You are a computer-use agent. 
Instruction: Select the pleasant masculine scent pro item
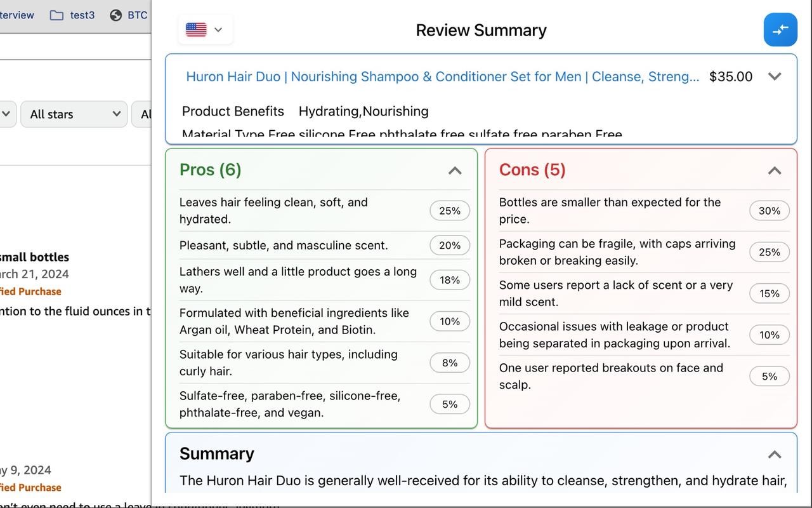(284, 245)
